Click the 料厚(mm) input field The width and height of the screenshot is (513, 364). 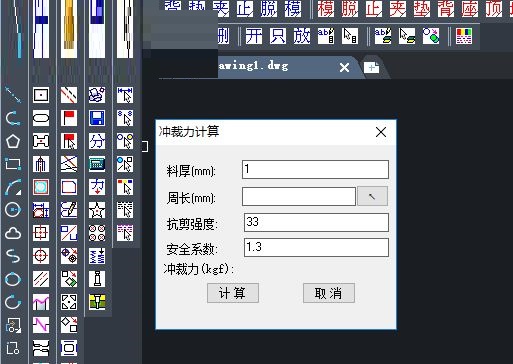[315, 169]
